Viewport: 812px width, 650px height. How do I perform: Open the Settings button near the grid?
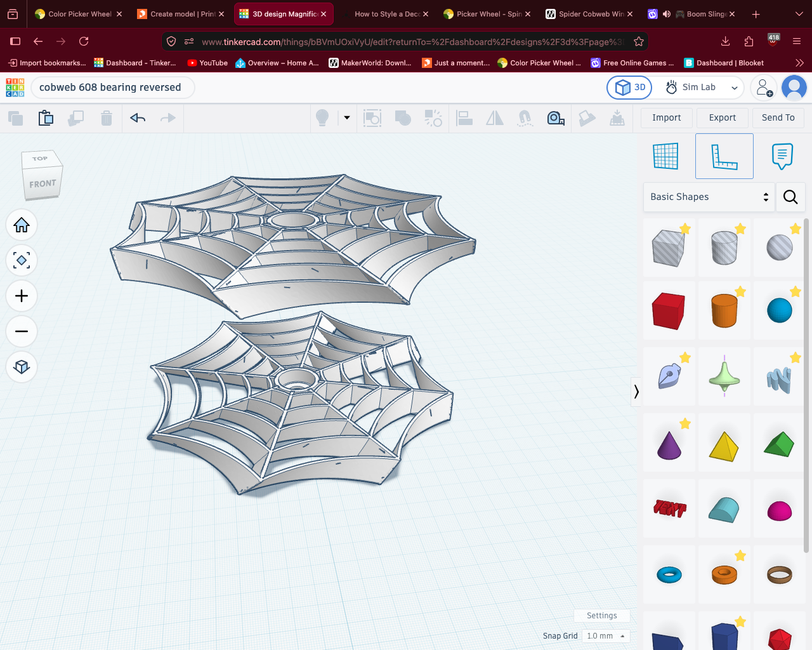(601, 616)
